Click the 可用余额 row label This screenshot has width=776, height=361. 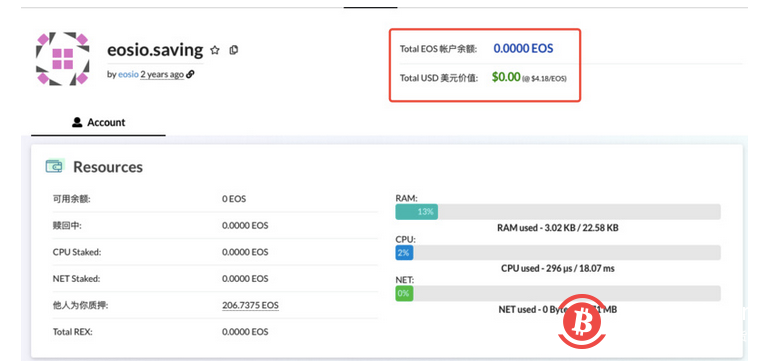[72, 199]
